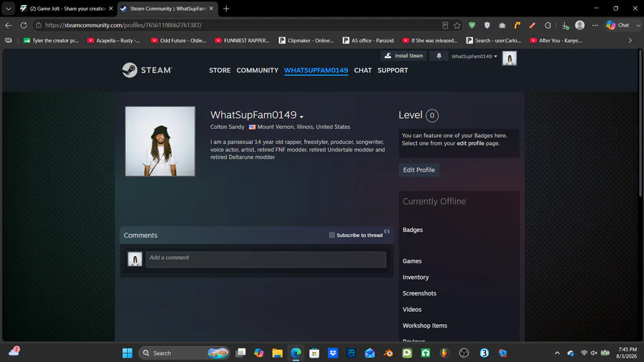The height and width of the screenshot is (362, 644).
Task: Toggle reading view icon in address bar
Action: (x=445, y=26)
